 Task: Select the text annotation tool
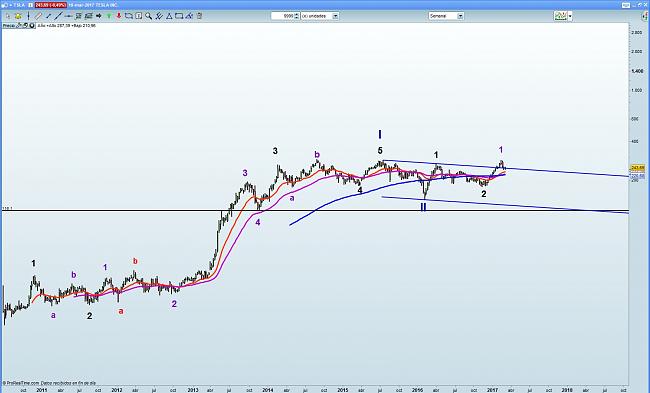coord(138,16)
